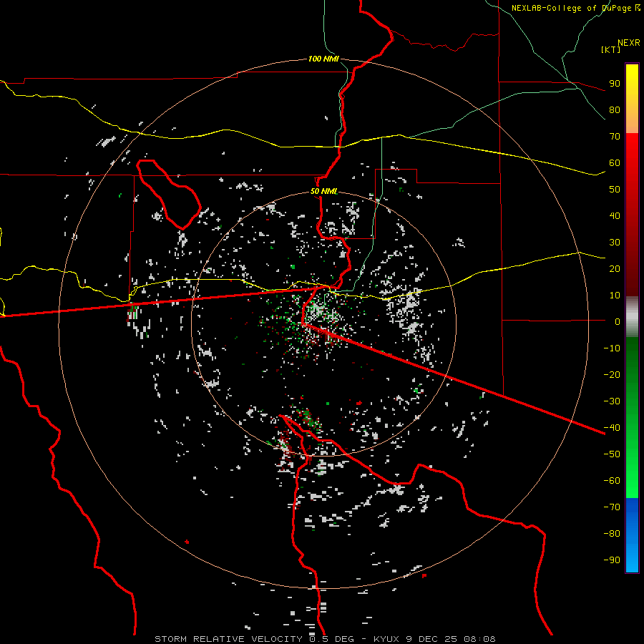Click the 80 value on velocity scale
Screen dimensions: 644x644
point(615,109)
